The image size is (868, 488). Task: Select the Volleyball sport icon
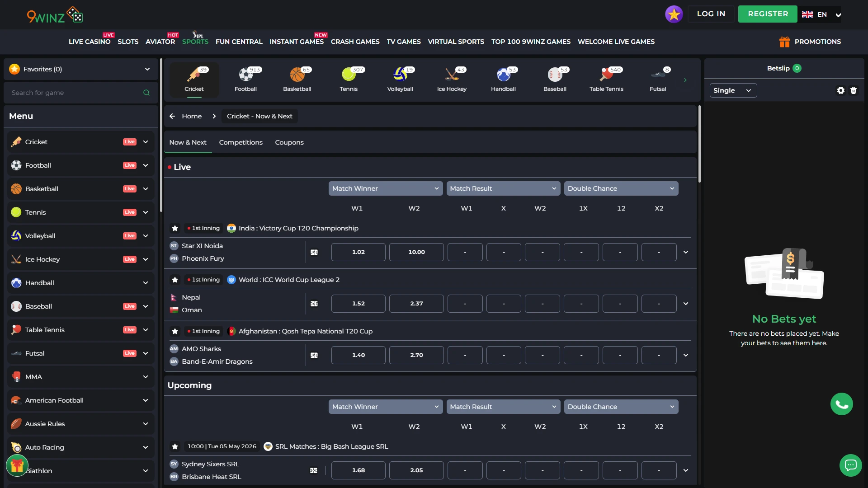(x=400, y=80)
